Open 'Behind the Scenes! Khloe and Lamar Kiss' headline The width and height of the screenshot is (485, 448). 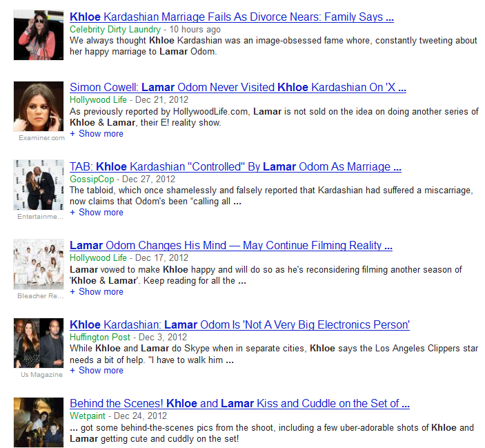coord(239,403)
